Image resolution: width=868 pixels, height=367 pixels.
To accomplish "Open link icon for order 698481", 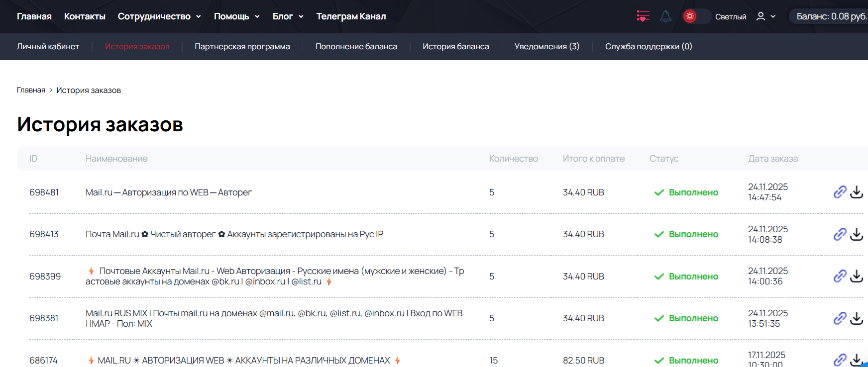I will click(840, 192).
